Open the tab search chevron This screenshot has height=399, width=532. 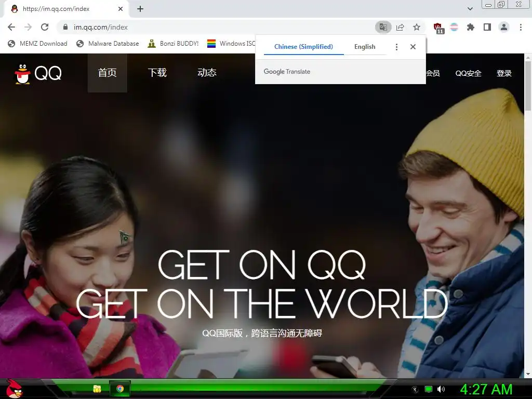coord(470,9)
